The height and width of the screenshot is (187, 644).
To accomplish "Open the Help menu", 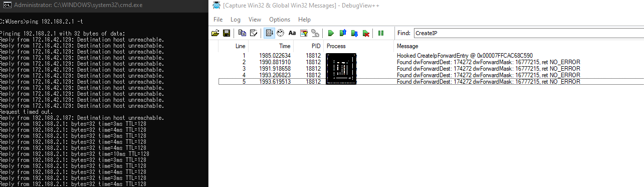I will click(304, 20).
